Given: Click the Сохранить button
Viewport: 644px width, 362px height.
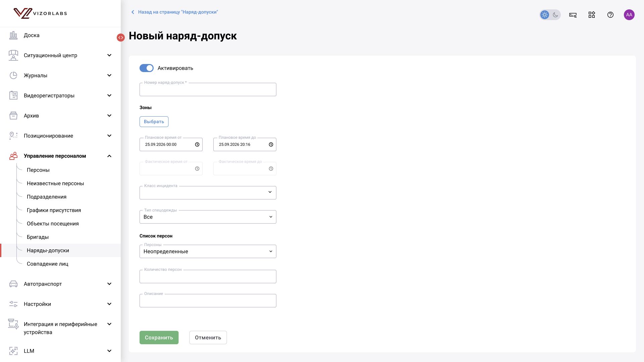Looking at the screenshot, I should [159, 338].
